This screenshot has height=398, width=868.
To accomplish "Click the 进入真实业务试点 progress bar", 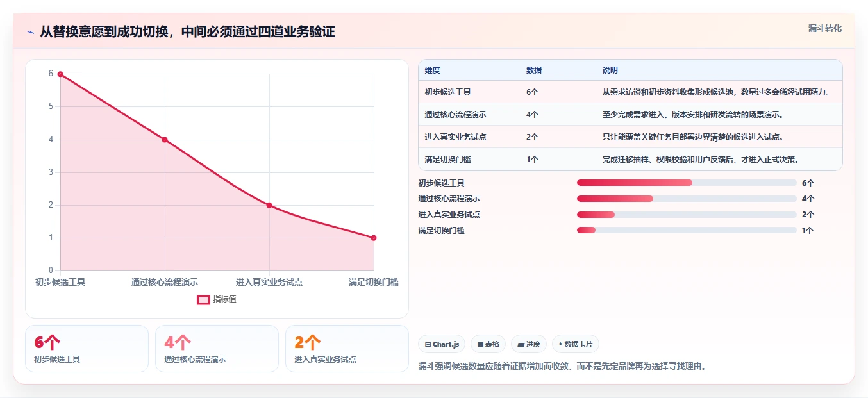I will coord(687,214).
